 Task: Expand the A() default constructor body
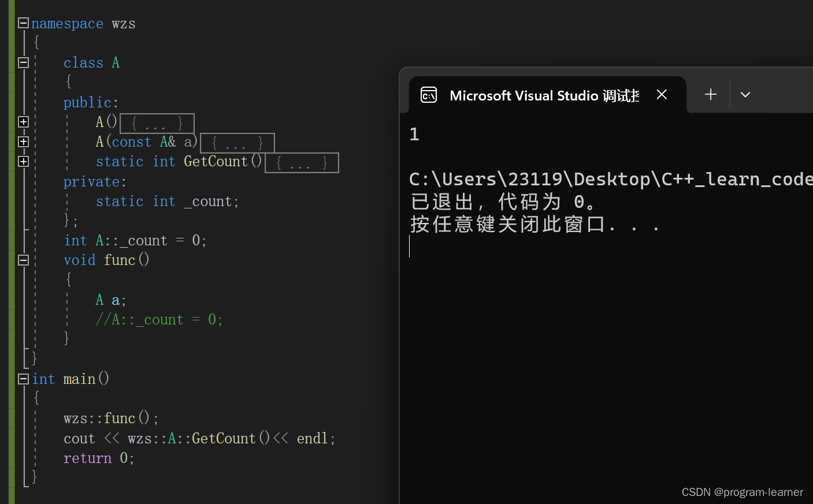[x=23, y=122]
